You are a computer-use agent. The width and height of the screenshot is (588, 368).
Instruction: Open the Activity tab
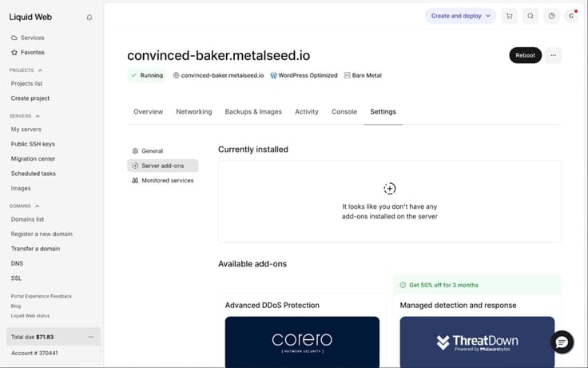pos(306,111)
